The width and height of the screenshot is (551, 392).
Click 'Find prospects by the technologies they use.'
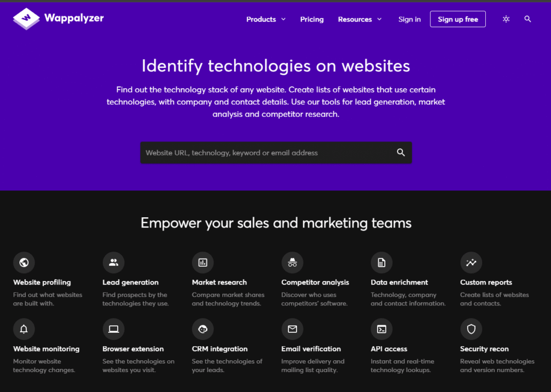click(136, 299)
